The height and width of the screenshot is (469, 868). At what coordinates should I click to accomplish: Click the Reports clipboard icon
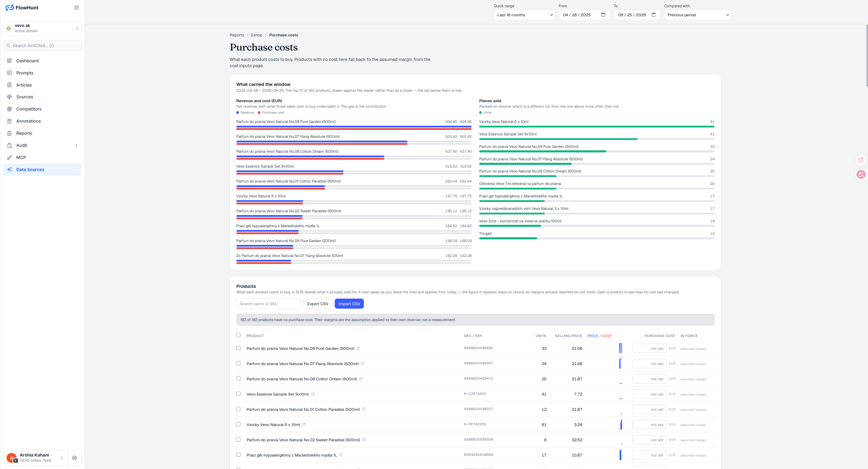click(x=9, y=133)
